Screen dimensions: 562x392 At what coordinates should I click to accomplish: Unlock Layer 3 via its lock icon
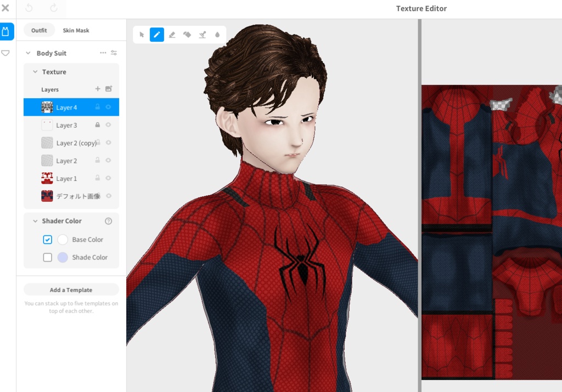coord(98,125)
